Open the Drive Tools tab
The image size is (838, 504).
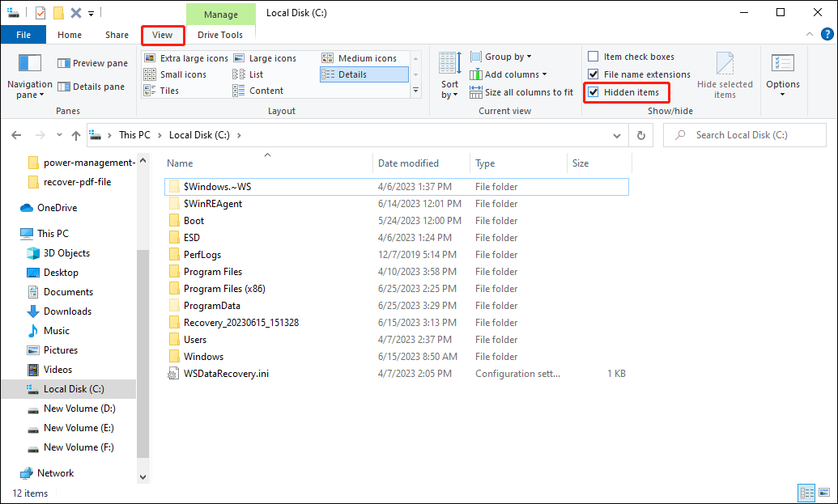(x=220, y=35)
